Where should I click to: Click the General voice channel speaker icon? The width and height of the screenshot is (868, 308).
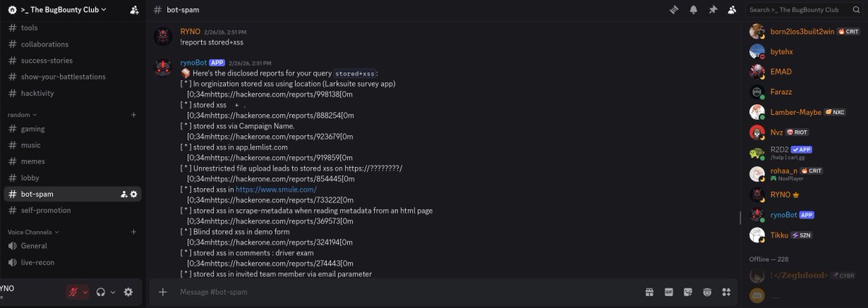coord(12,246)
